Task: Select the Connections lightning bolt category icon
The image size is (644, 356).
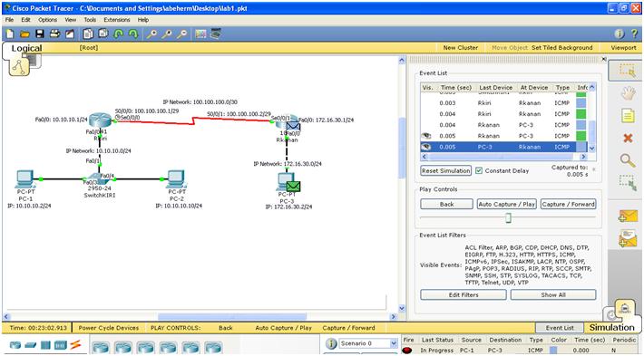Action: pyautogui.click(x=75, y=345)
